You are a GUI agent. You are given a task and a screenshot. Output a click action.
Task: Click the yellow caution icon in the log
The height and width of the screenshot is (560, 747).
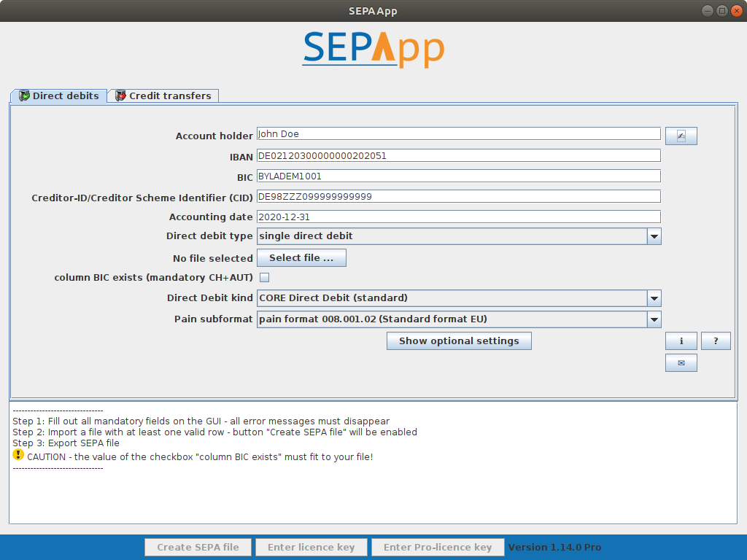point(18,455)
